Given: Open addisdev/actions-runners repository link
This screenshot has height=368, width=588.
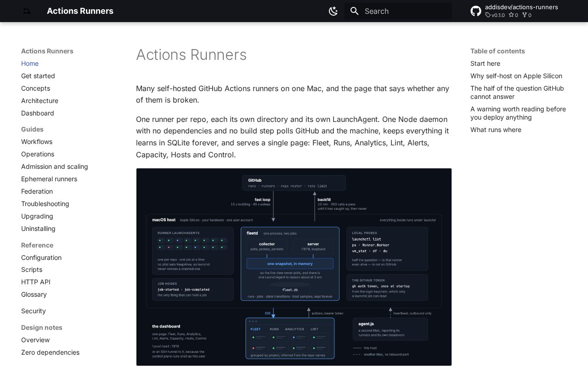Looking at the screenshot, I should (x=521, y=7).
